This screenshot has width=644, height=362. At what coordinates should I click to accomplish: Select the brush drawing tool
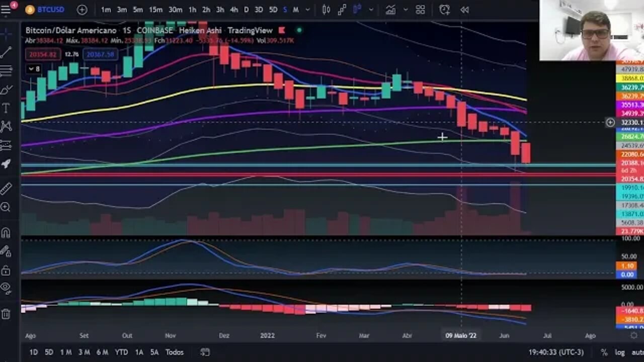(6, 90)
